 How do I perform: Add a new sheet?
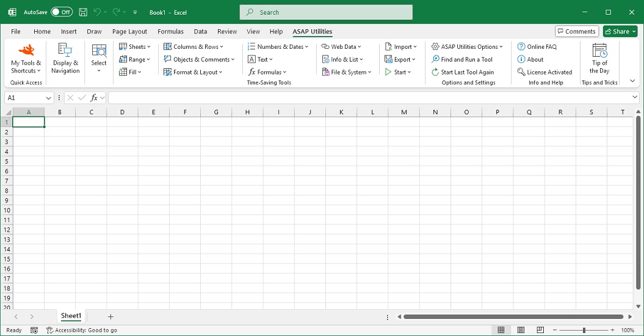110,316
